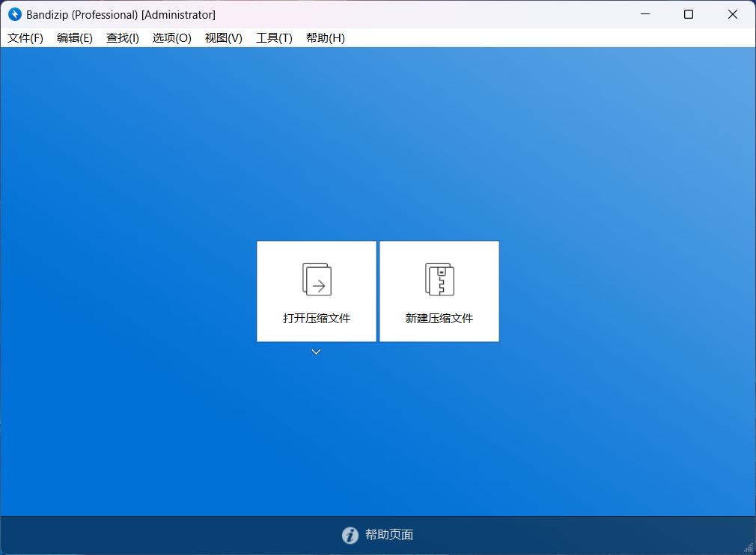Open the 工具(T) menu
This screenshot has height=555, width=756.
pos(273,37)
